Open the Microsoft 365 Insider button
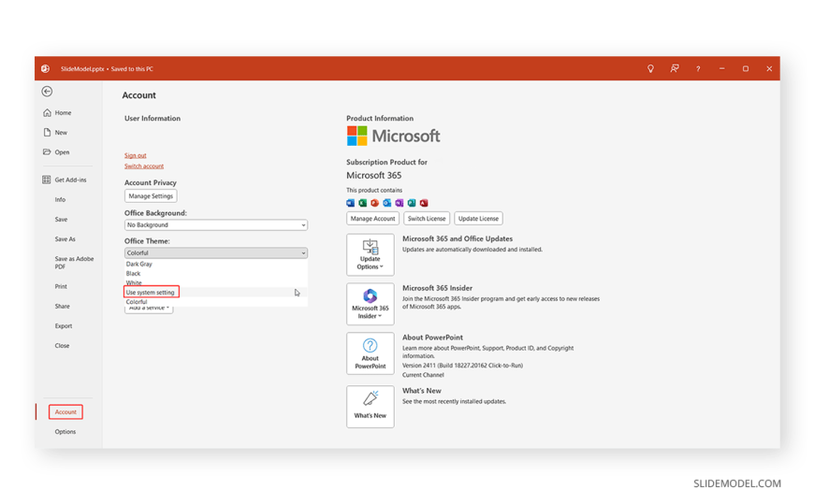This screenshot has width=814, height=504. click(370, 304)
